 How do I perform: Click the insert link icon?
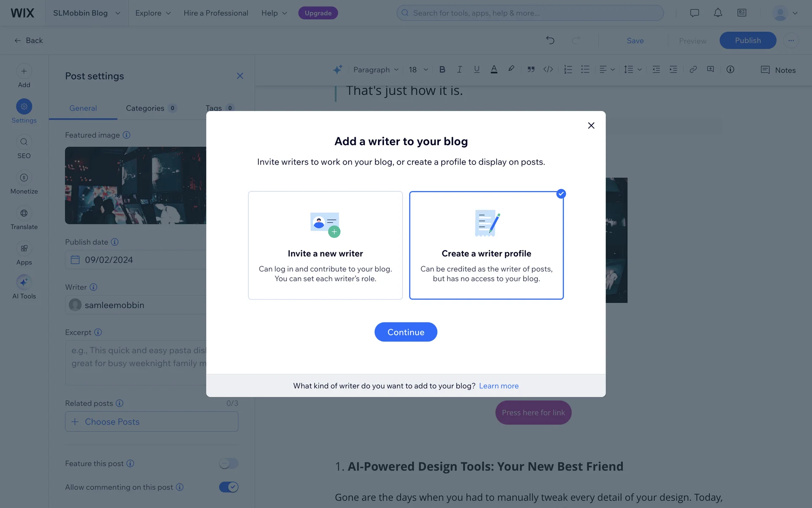(x=693, y=69)
